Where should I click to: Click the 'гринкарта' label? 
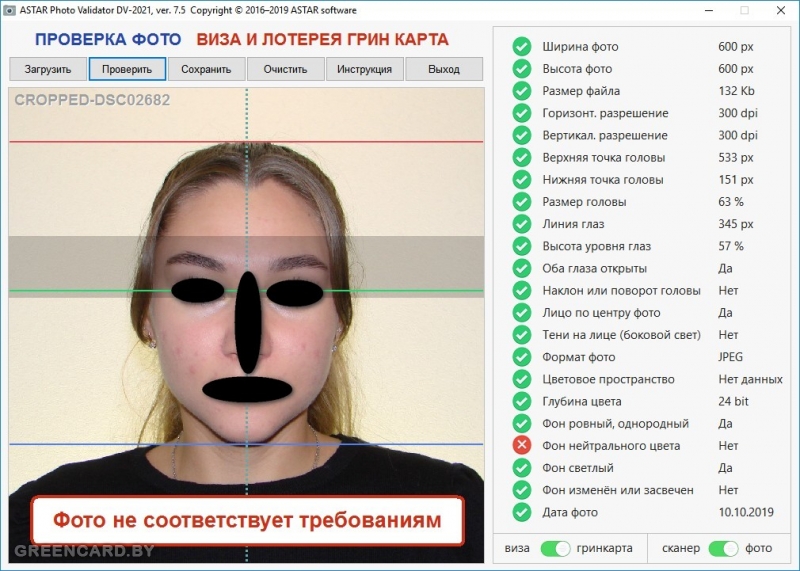(604, 548)
